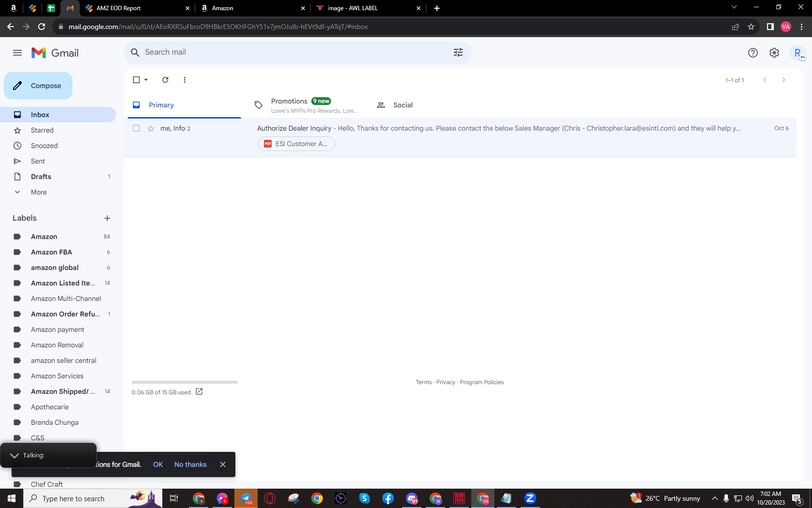Viewport: 812px width, 508px height.
Task: Switch to the Amazon browser tab
Action: (x=253, y=8)
